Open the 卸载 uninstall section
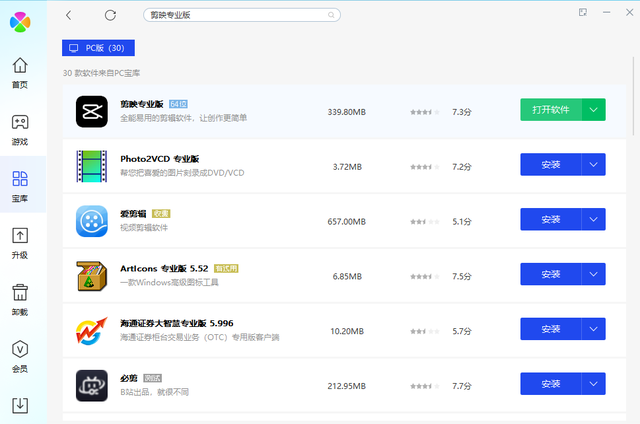 coord(20,300)
